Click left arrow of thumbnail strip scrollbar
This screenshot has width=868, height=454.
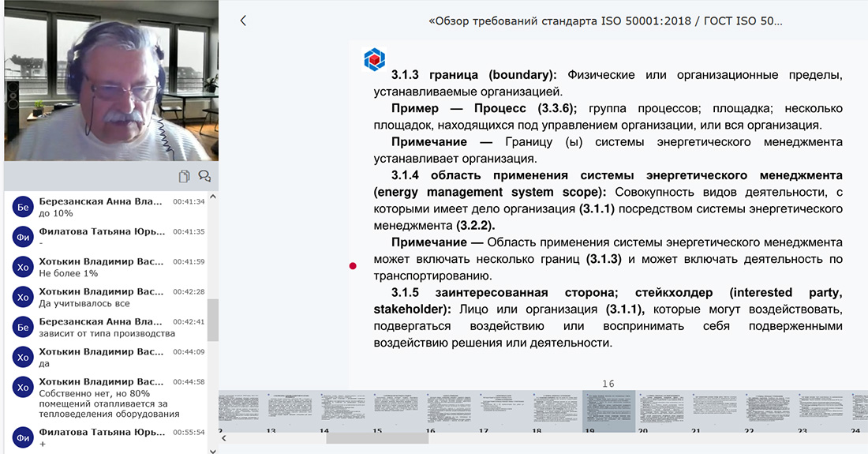tap(223, 438)
